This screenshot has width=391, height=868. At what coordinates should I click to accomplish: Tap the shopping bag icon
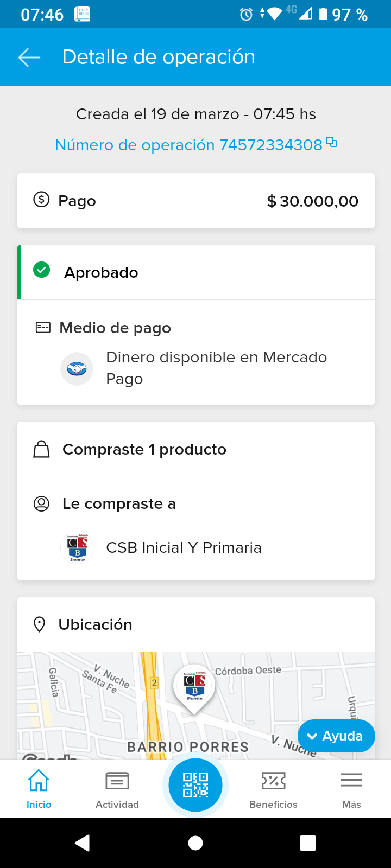(x=42, y=449)
